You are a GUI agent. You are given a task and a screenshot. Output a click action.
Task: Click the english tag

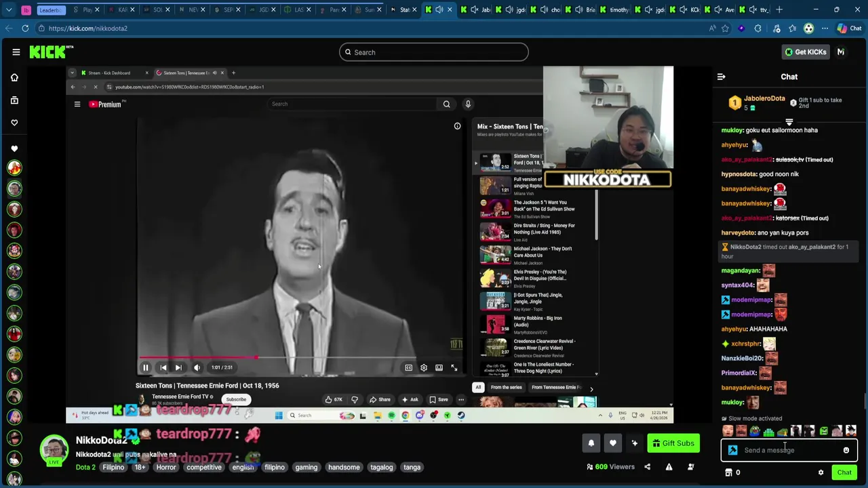pyautogui.click(x=243, y=467)
